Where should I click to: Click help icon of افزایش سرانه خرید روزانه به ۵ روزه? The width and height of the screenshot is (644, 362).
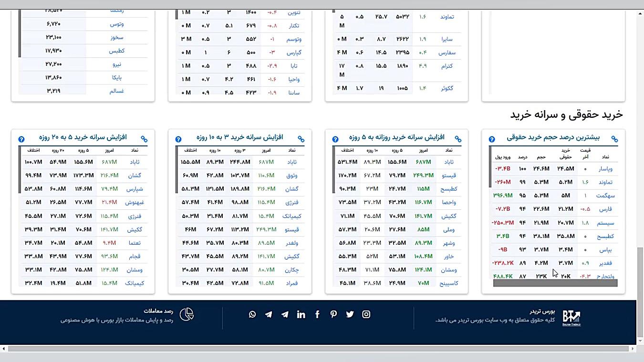335,139
